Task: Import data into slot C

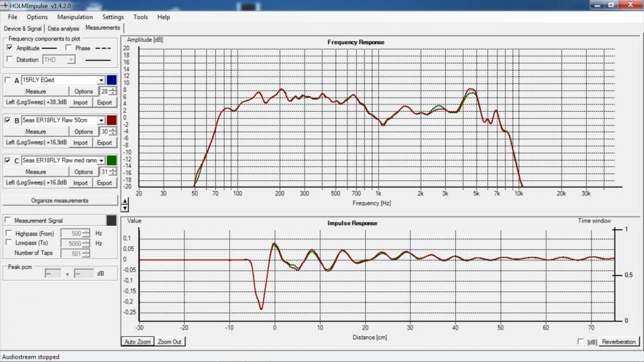Action: pyautogui.click(x=81, y=183)
